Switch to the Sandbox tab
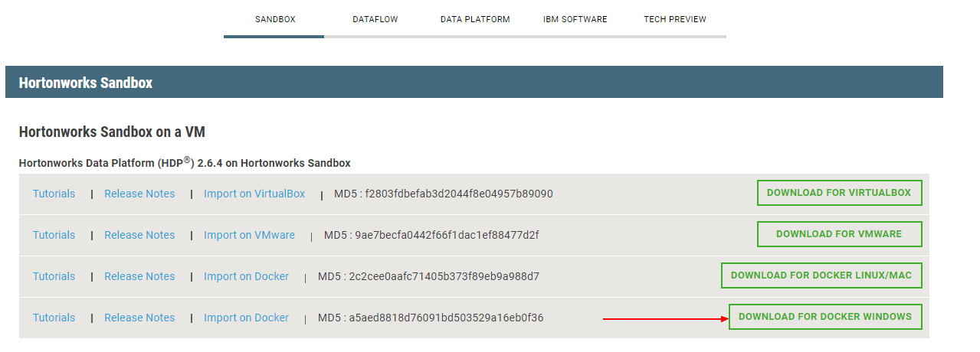 coord(275,19)
